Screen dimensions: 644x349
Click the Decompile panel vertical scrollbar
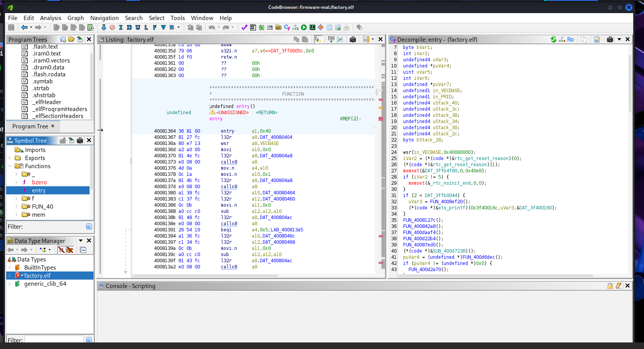pyautogui.click(x=630, y=83)
